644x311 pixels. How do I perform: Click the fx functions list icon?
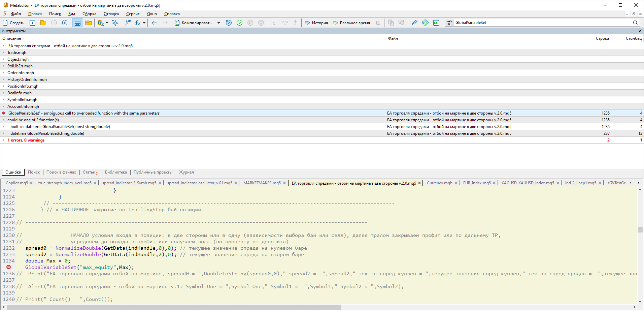(138, 23)
